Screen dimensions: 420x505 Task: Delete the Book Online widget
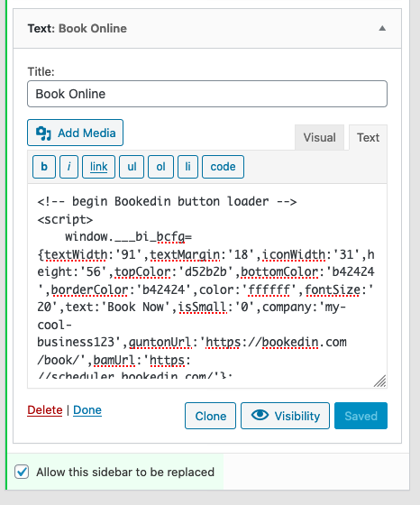[x=45, y=410]
